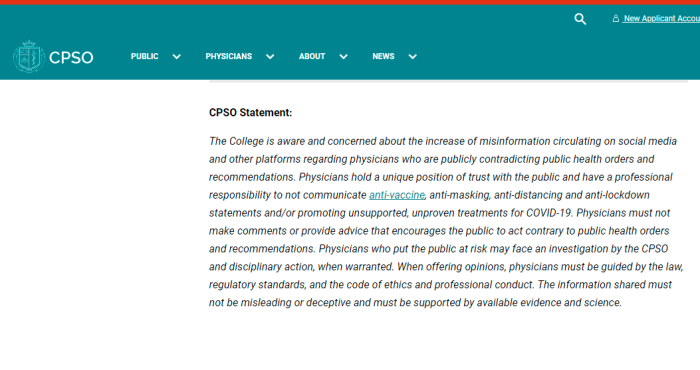Follow the anti-vaccine hyperlink
700x370 pixels.
point(397,195)
